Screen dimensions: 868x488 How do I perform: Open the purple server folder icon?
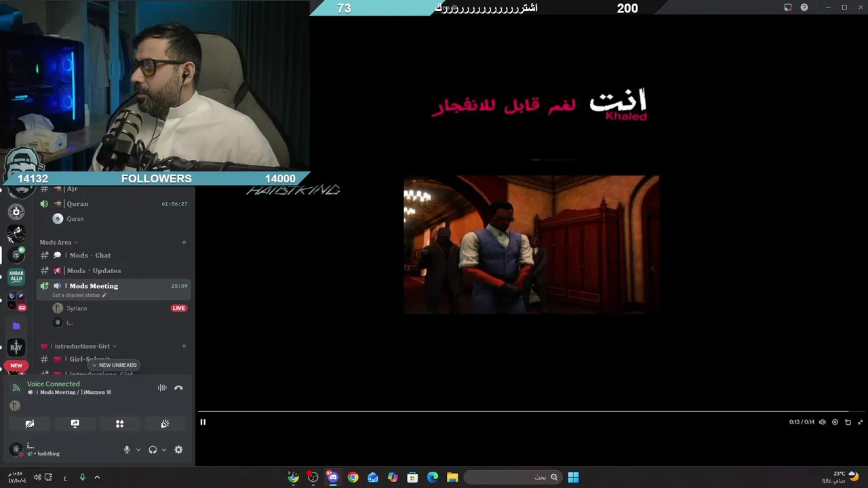pyautogui.click(x=16, y=326)
